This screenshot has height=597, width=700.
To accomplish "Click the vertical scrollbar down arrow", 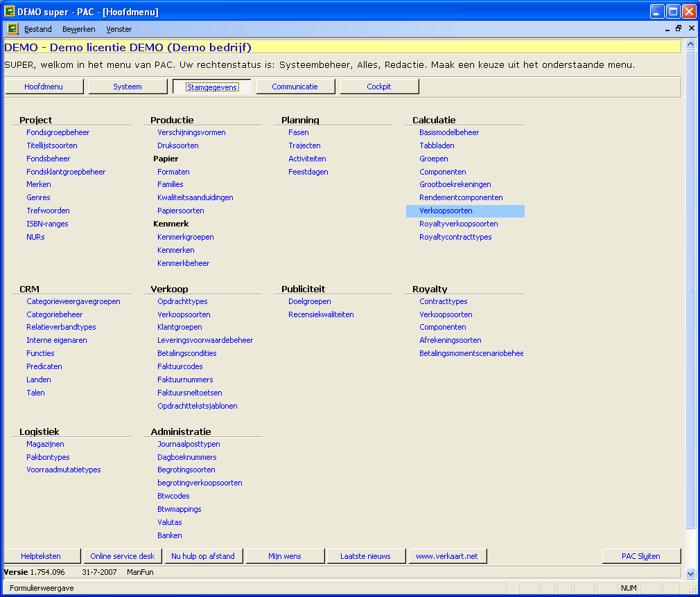I will click(690, 573).
